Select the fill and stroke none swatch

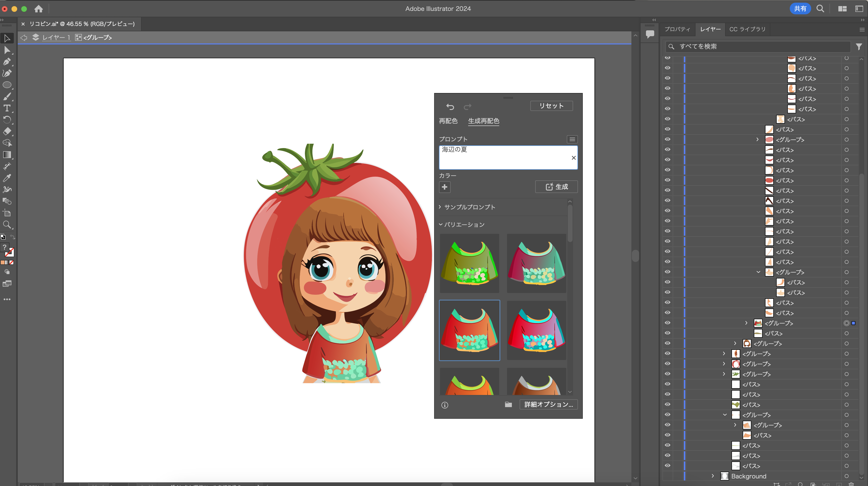click(11, 262)
